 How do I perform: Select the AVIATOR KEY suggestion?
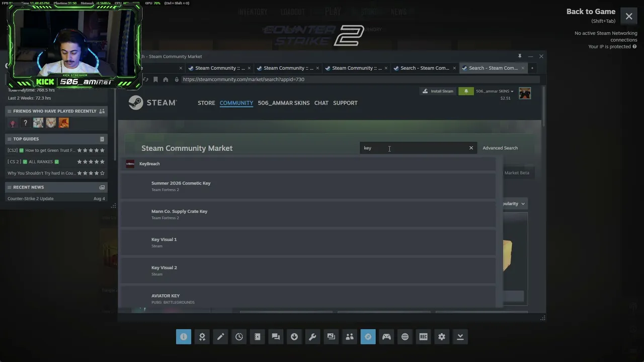pos(308,297)
